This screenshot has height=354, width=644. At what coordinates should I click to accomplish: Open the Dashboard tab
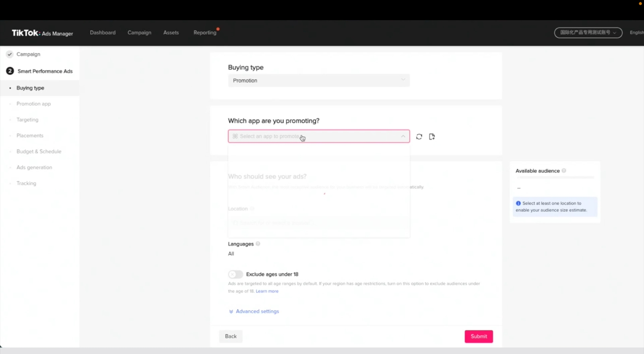[103, 33]
